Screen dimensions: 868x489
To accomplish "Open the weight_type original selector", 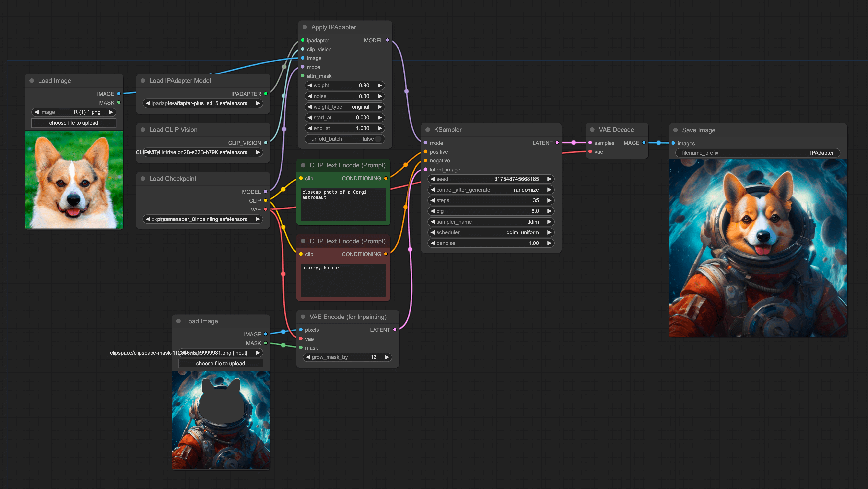I will tap(345, 107).
